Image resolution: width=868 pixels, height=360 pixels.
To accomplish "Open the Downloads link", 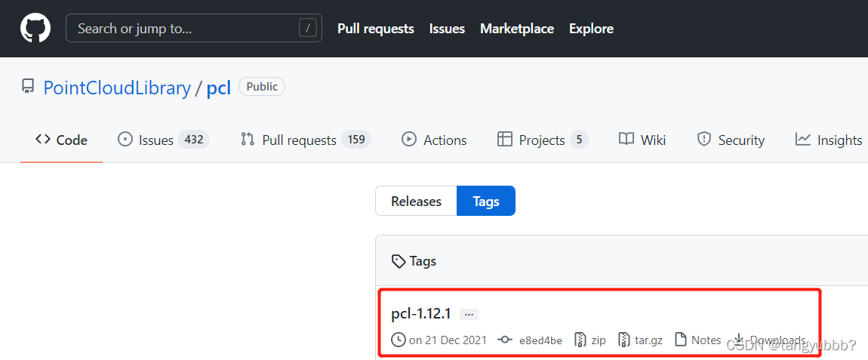I will 777,340.
